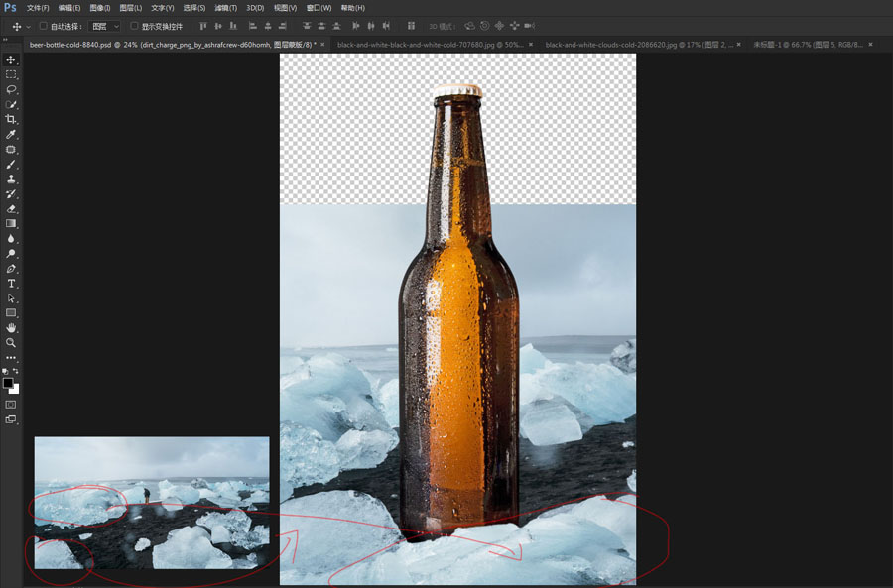Toggle Quick Mask mode icon
Image resolution: width=893 pixels, height=588 pixels.
11,405
